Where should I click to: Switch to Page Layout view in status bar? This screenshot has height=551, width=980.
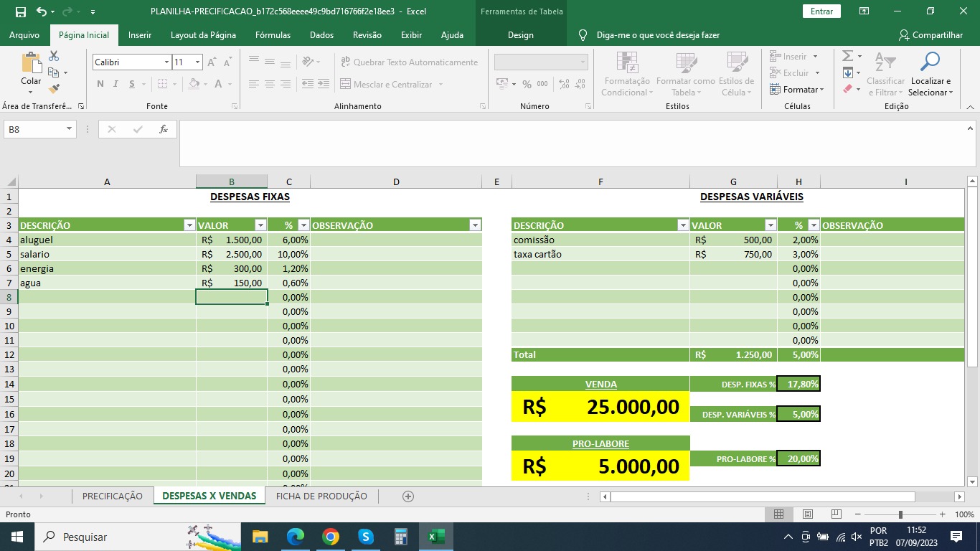(807, 514)
